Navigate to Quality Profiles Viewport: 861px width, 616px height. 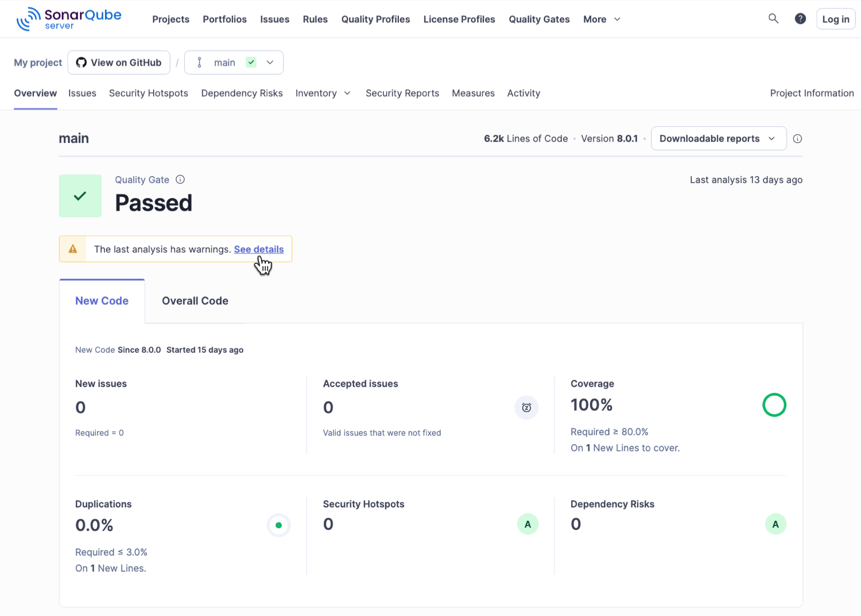tap(375, 19)
